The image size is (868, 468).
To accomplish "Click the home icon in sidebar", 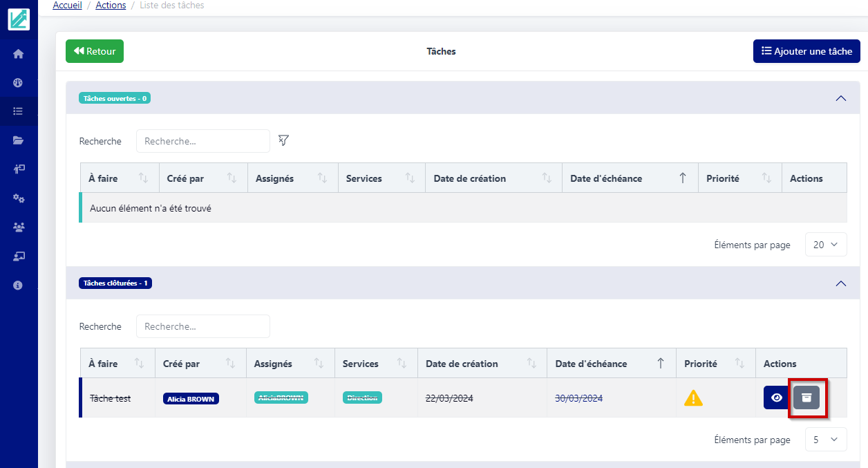I will [x=19, y=54].
